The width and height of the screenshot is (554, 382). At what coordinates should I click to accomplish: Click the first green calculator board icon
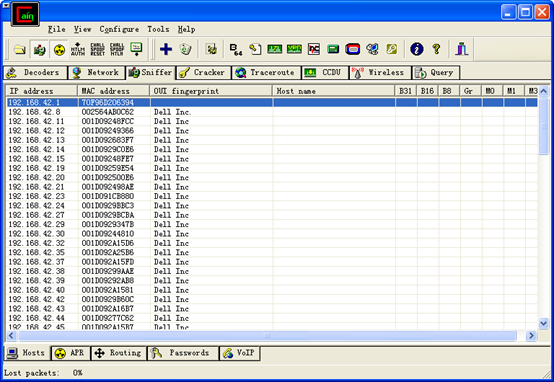275,49
